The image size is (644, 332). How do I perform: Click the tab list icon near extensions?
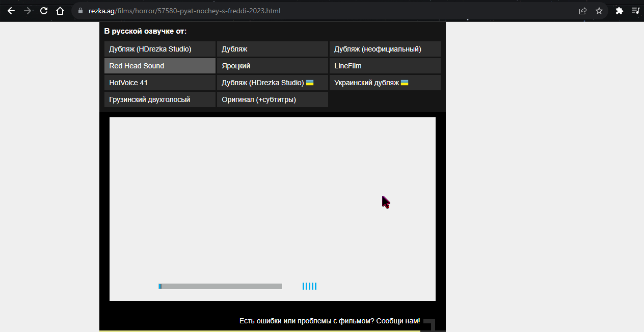click(x=635, y=11)
